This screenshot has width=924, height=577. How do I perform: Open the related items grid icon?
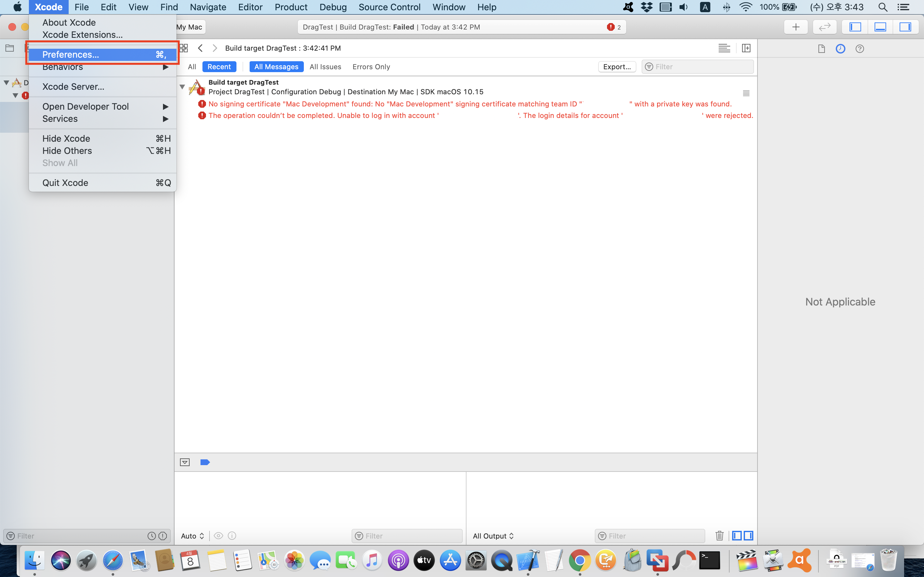coord(184,48)
